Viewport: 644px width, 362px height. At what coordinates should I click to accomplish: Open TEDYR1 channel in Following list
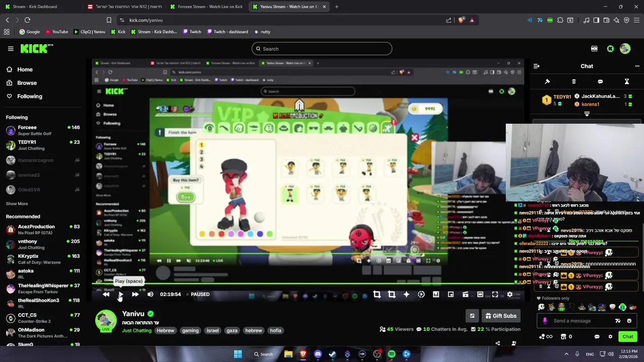pos(43,145)
